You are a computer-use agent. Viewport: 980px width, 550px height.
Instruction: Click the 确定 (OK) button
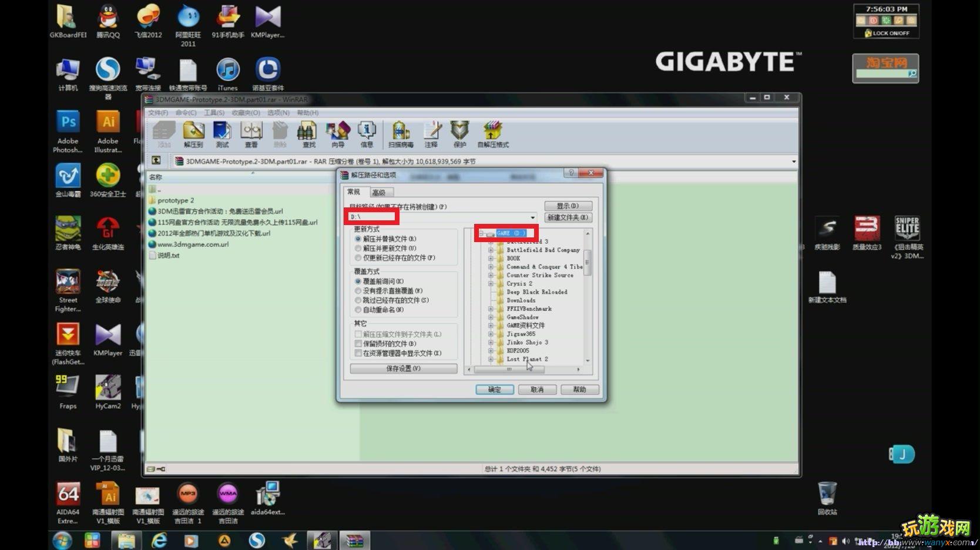point(495,390)
